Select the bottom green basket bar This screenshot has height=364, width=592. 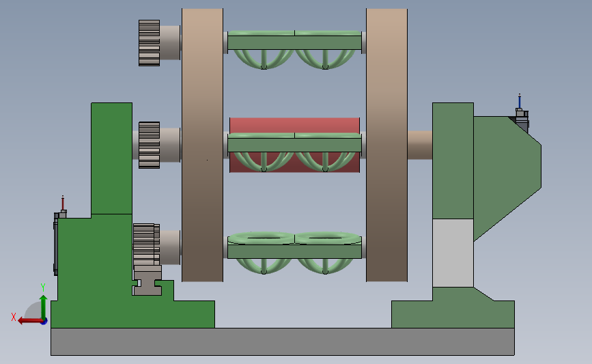pyautogui.click(x=294, y=251)
